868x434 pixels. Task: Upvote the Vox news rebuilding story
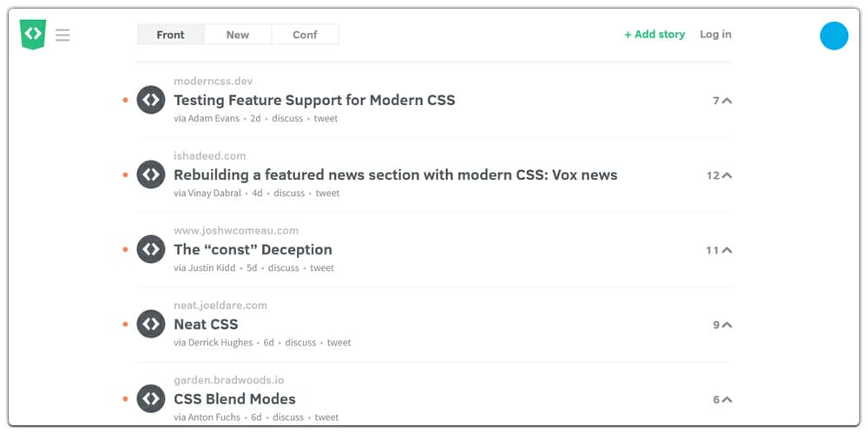[727, 175]
